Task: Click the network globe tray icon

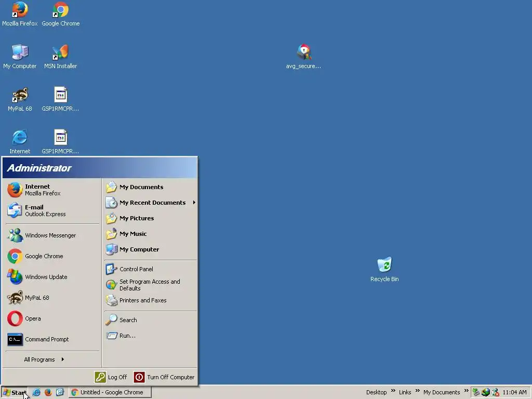Action: pos(486,392)
